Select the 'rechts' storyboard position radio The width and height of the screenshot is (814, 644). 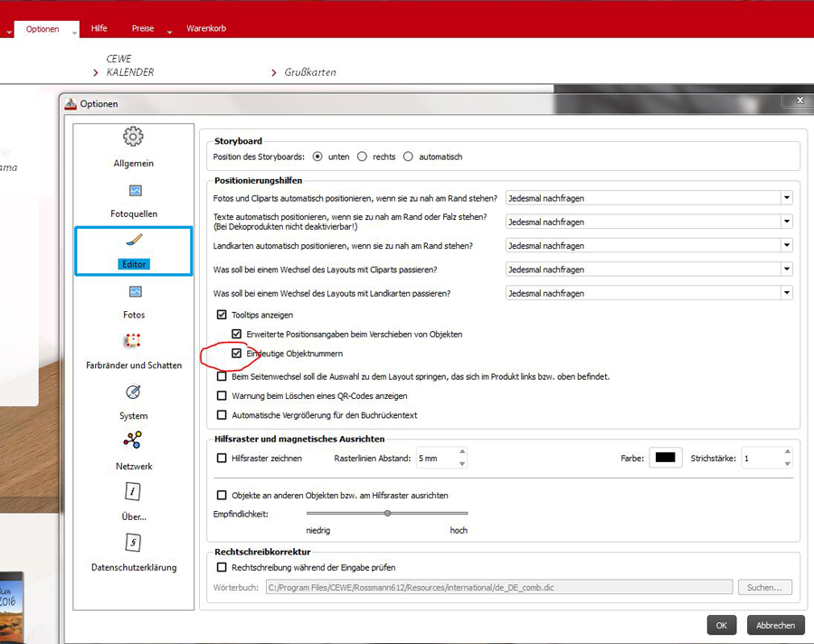coord(362,156)
